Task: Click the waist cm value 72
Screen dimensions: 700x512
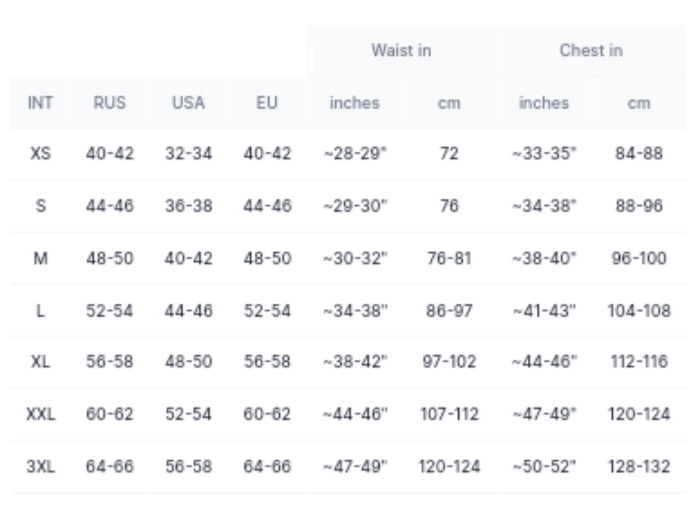Action: (449, 154)
